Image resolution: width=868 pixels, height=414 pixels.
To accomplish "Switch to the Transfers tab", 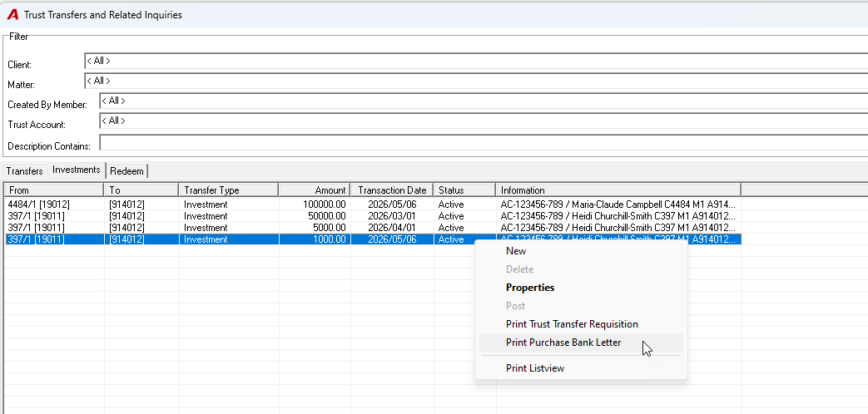I will (x=24, y=171).
